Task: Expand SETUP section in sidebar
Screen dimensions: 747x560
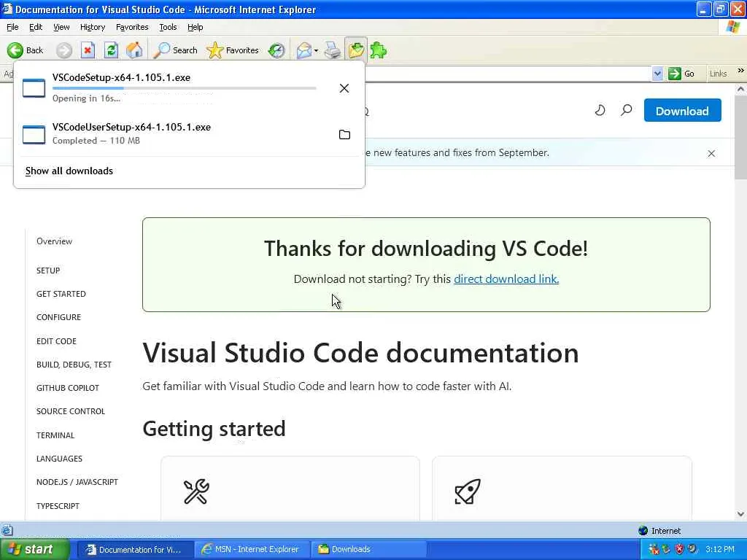Action: click(48, 271)
